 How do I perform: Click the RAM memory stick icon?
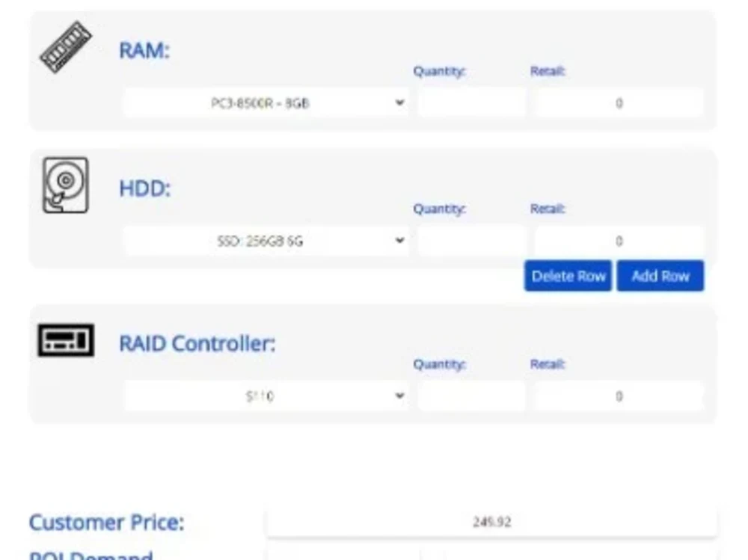[66, 47]
